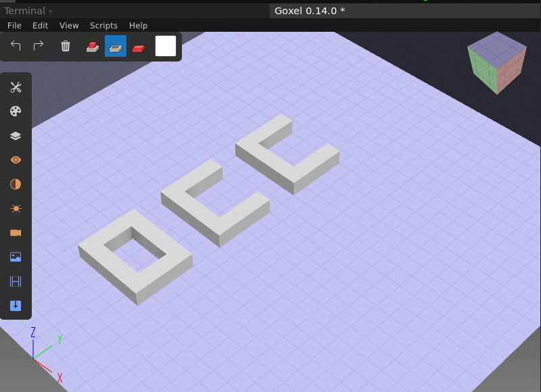The width and height of the screenshot is (541, 392).
Task: Open the Edit menu
Action: click(41, 26)
